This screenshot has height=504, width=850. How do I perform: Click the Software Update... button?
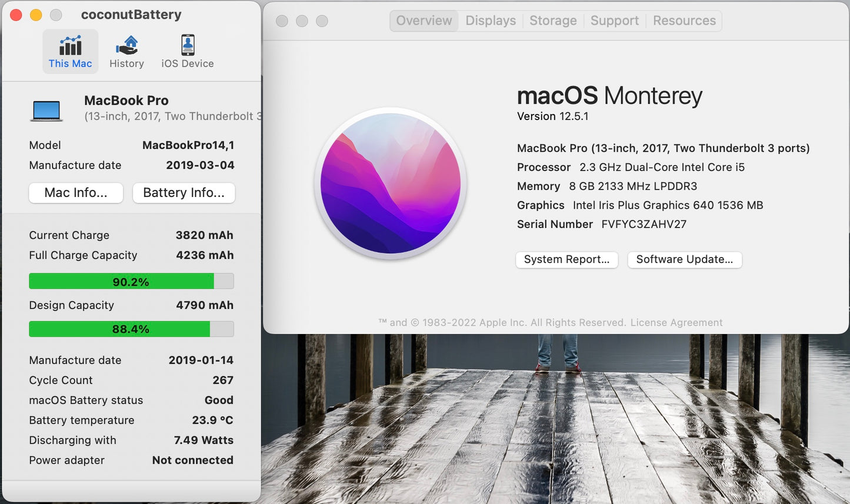[x=684, y=259]
